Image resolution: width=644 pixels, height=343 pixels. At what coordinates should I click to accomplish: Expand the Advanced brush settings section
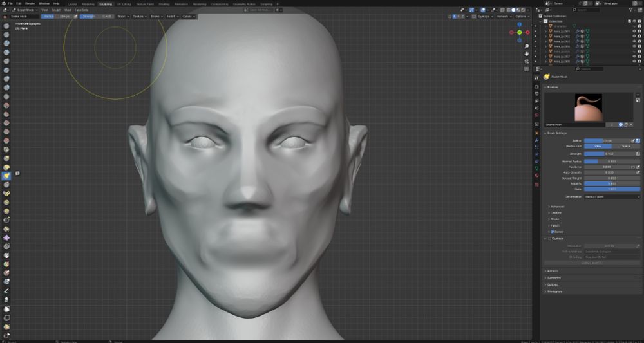click(x=558, y=207)
